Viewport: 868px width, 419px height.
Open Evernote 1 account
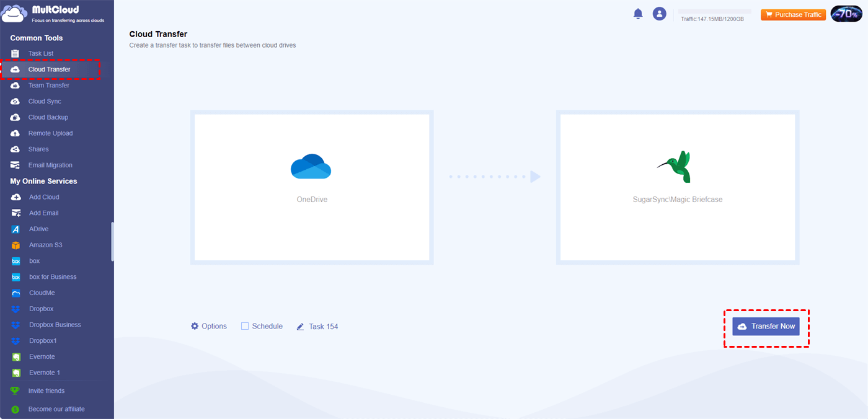click(x=45, y=373)
